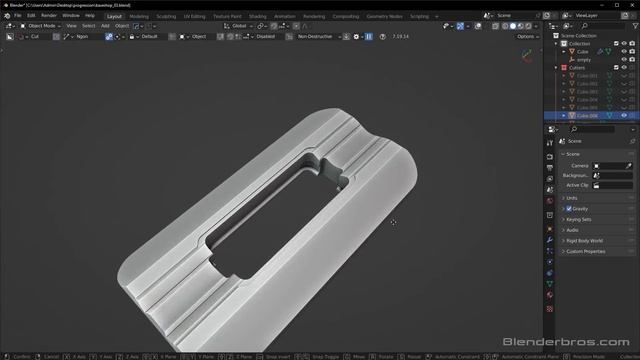Open the Object Mode dropdown

pos(40,26)
